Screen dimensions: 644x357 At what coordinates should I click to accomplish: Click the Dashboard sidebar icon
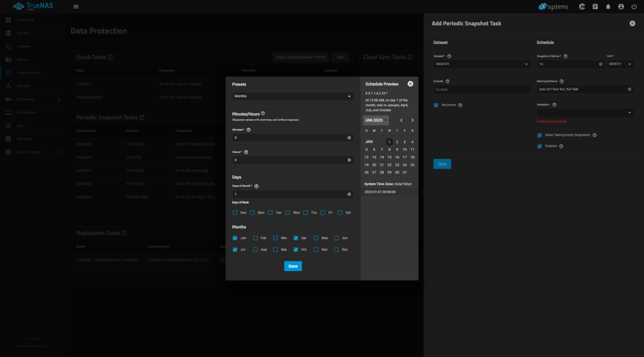9,20
